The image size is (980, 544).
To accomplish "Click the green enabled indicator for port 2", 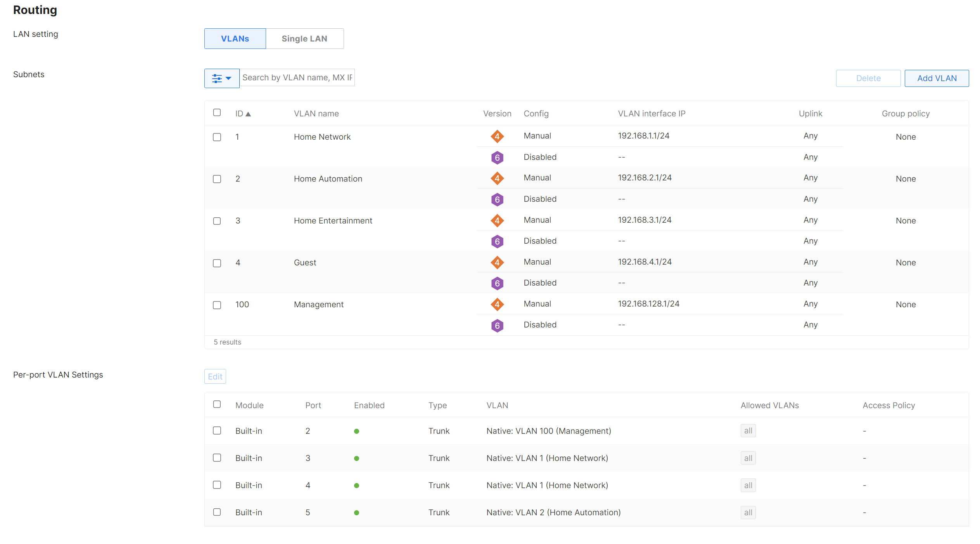I will pos(356,431).
